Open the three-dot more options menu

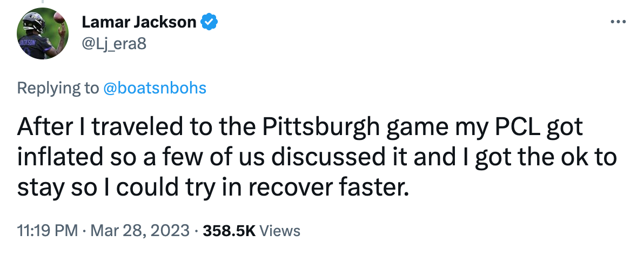tap(617, 22)
